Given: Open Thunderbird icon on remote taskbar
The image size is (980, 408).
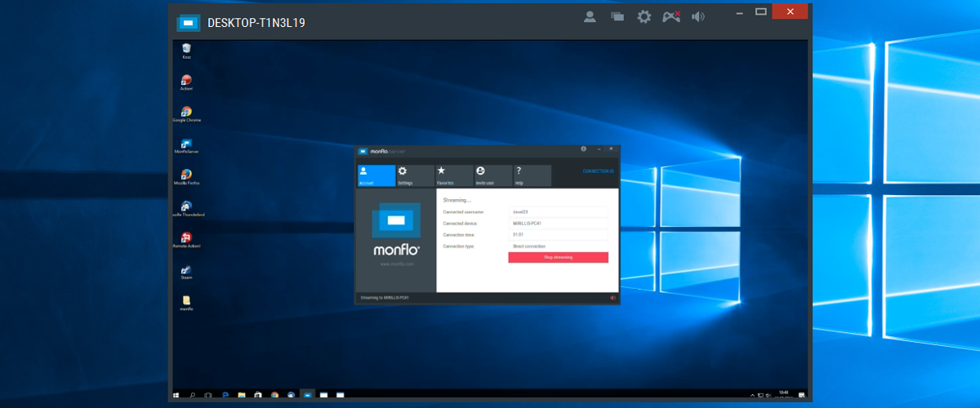Looking at the screenshot, I should [291, 395].
